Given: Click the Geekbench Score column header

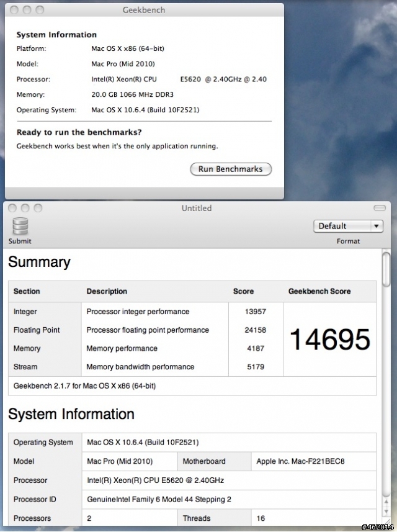Looking at the screenshot, I should pyautogui.click(x=319, y=291).
